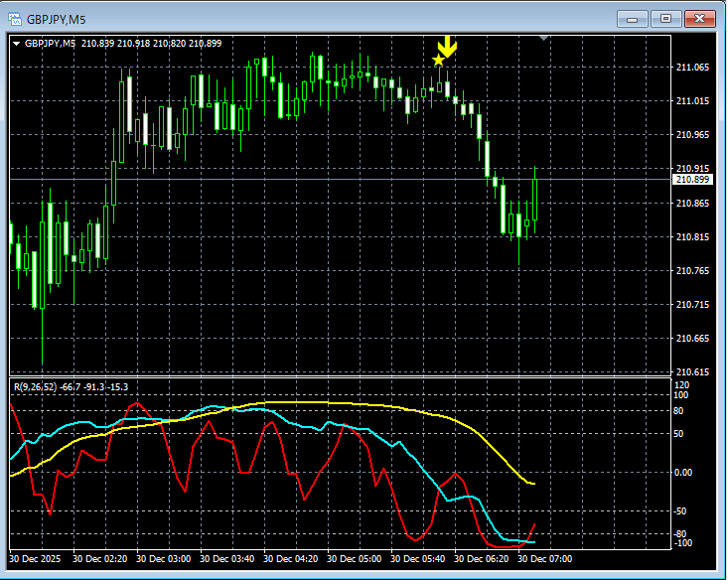
Task: Click the time label 30 Dec 06:20
Action: (x=482, y=558)
